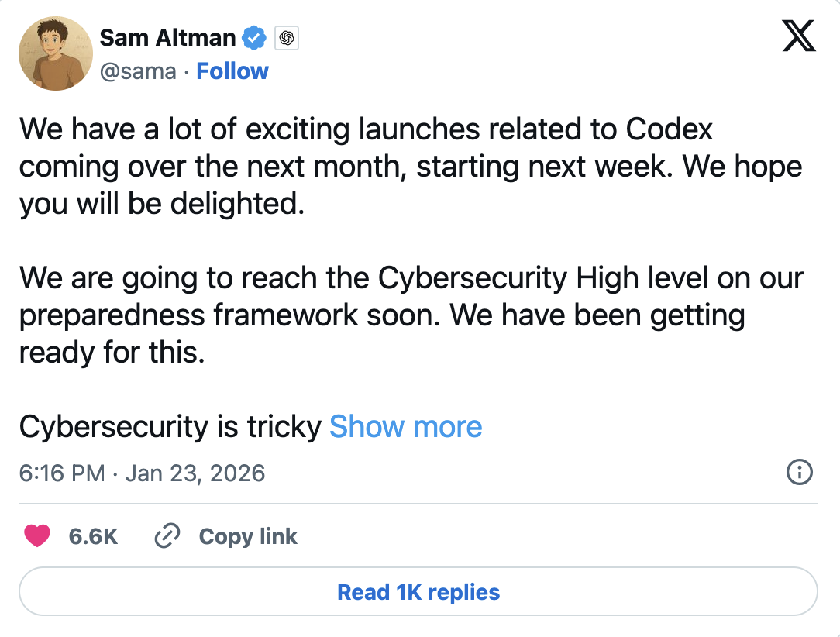840x637 pixels.
Task: Reveal hidden text after 'Cybersecurity is tricky'
Action: click(405, 426)
